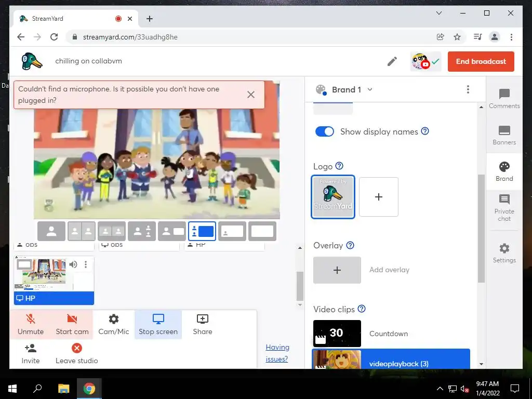Click Leave studio
The height and width of the screenshot is (399, 532).
[77, 353]
